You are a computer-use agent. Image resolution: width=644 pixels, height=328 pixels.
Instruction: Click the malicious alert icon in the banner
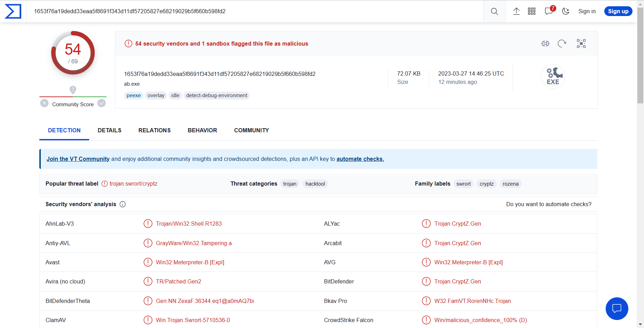tap(129, 44)
